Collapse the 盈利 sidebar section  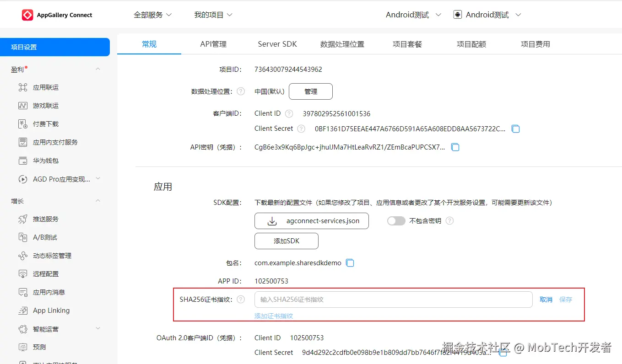pos(97,69)
